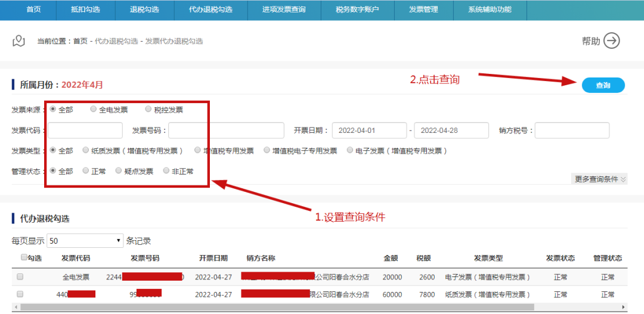Image resolution: width=644 pixels, height=314 pixels.
Task: Select 增值税电子专用发票 type radio
Action: (x=267, y=151)
